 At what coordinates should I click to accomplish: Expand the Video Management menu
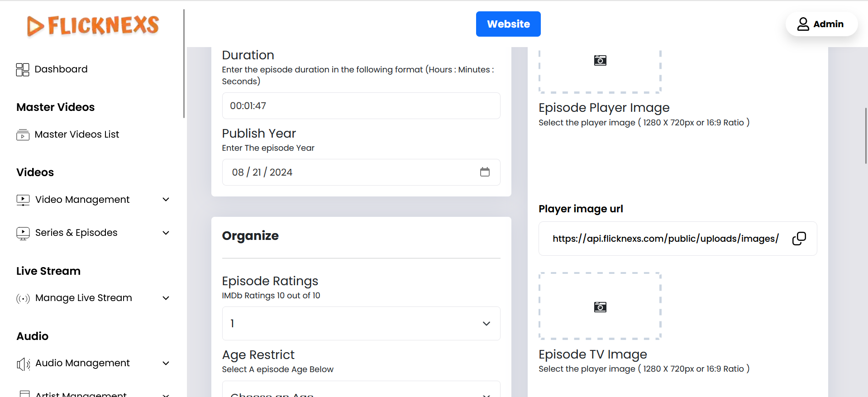166,200
